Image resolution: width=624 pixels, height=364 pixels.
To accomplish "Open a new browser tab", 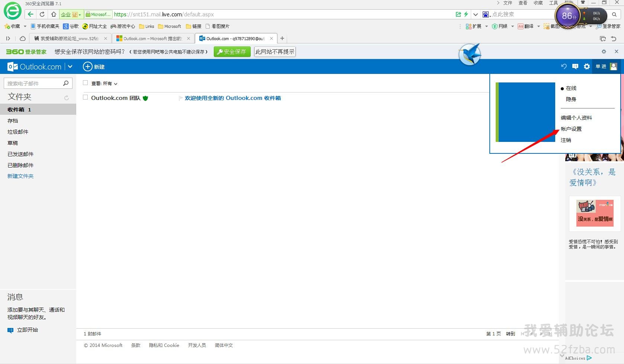I will tap(282, 38).
